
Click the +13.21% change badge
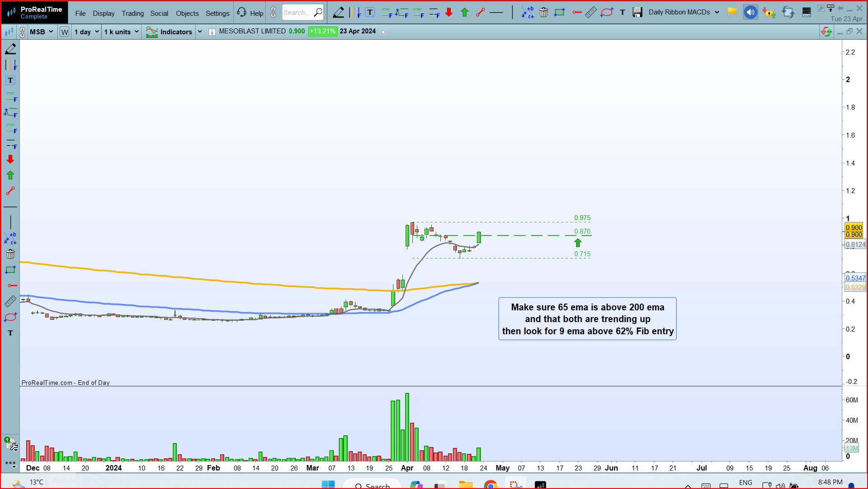(x=323, y=32)
